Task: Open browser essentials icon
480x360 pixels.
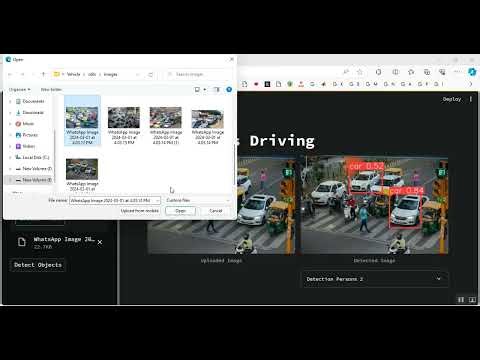Action: click(442, 72)
